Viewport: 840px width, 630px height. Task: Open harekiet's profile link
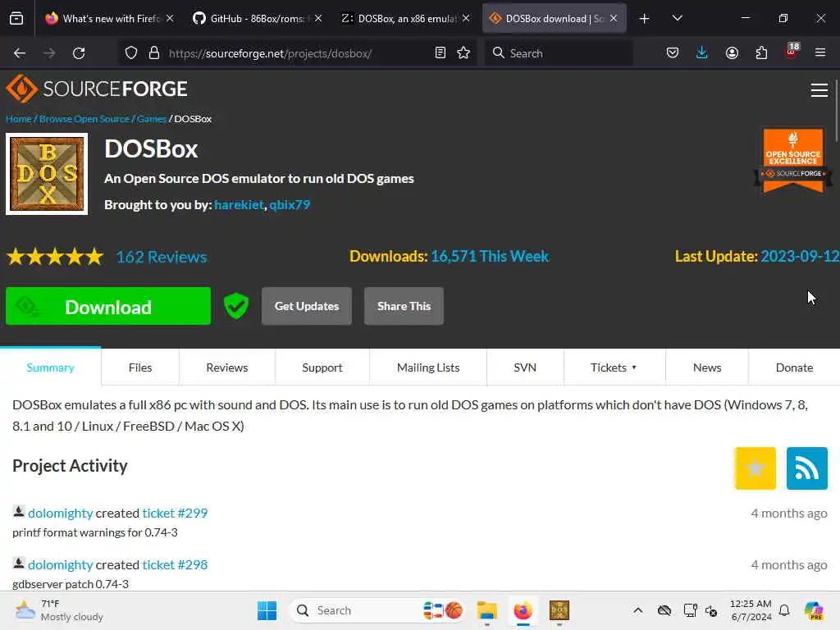[239, 204]
